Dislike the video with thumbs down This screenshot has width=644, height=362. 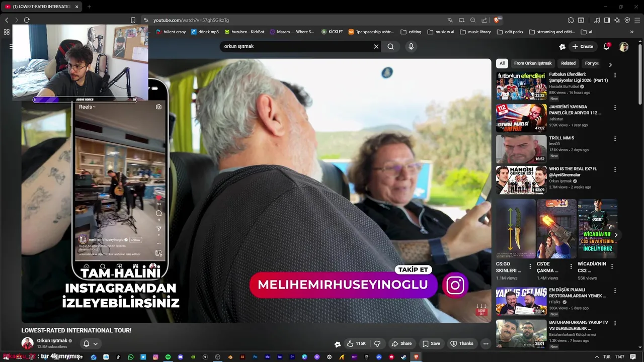click(377, 343)
